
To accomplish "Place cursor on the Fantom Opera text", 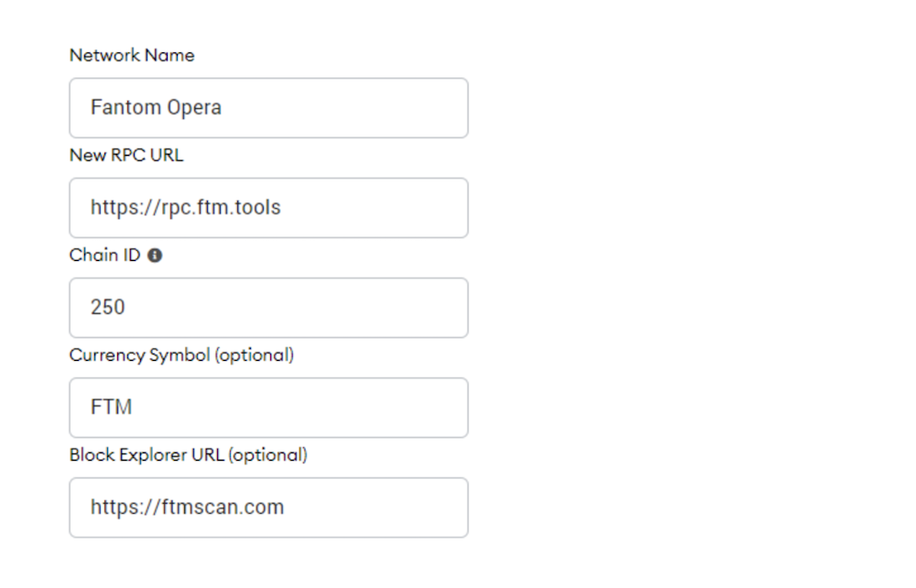I will (x=156, y=108).
